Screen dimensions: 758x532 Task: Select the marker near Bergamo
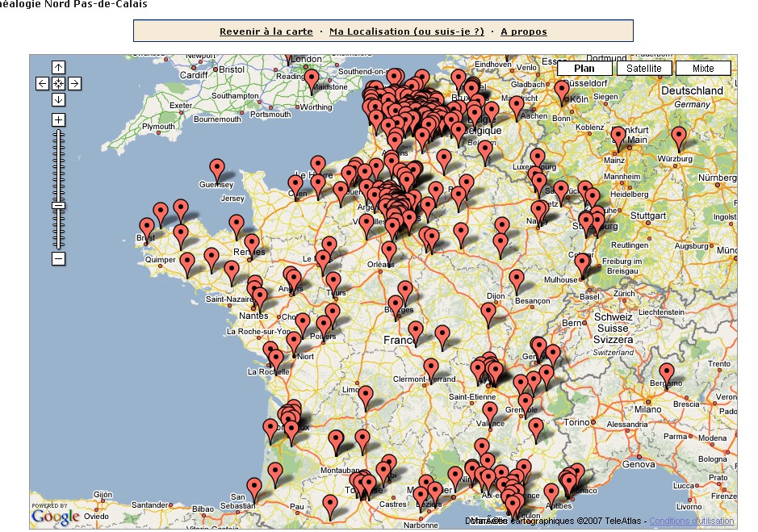click(x=666, y=373)
